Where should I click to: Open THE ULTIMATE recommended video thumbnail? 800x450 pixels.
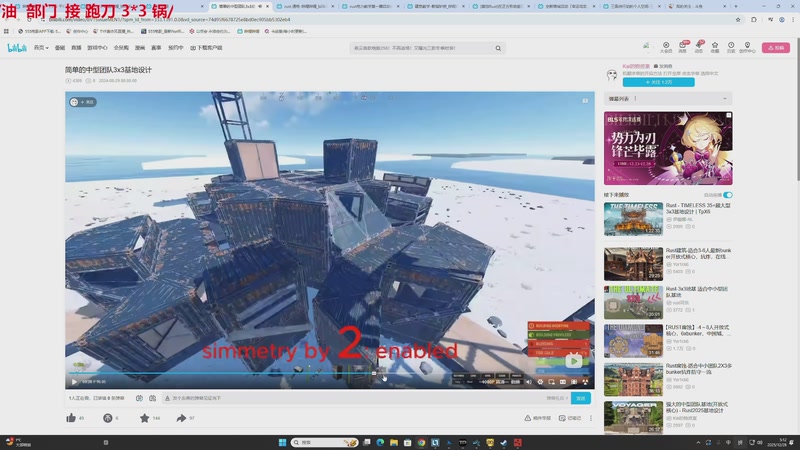tap(633, 303)
